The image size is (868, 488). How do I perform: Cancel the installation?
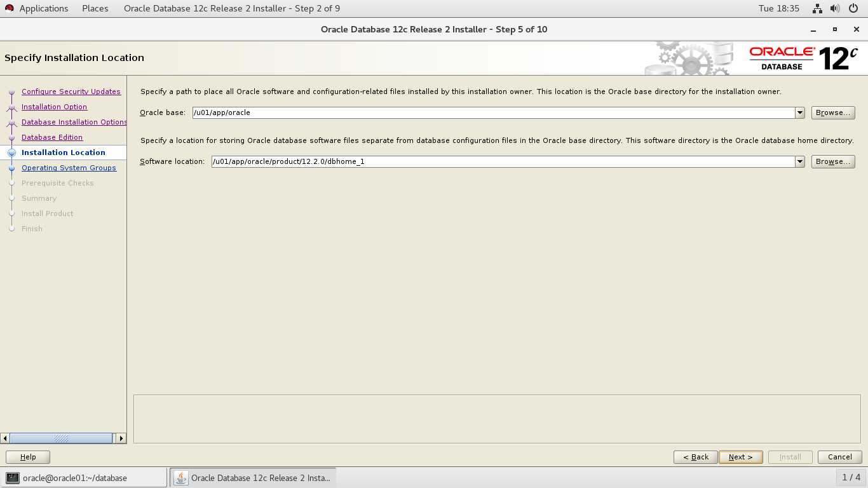pos(840,457)
